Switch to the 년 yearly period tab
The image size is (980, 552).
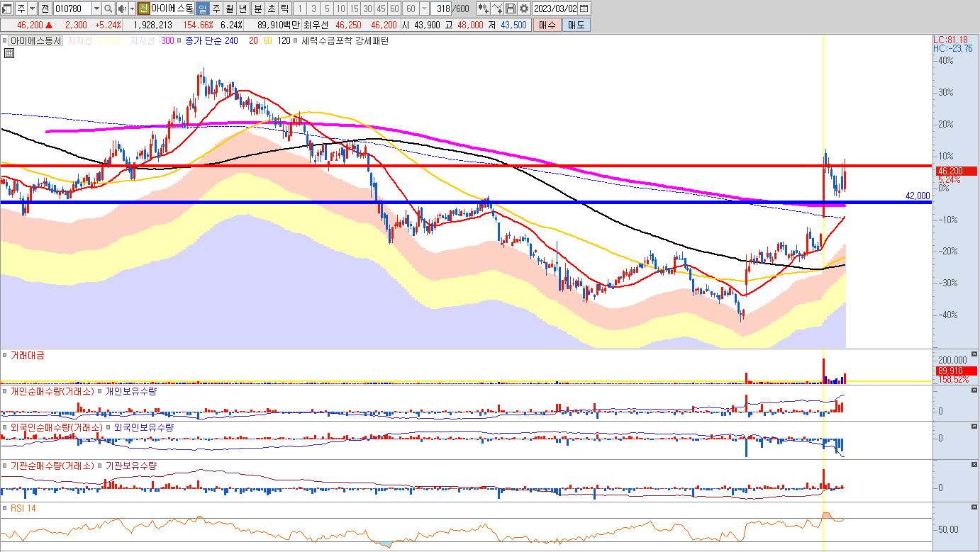(x=243, y=9)
